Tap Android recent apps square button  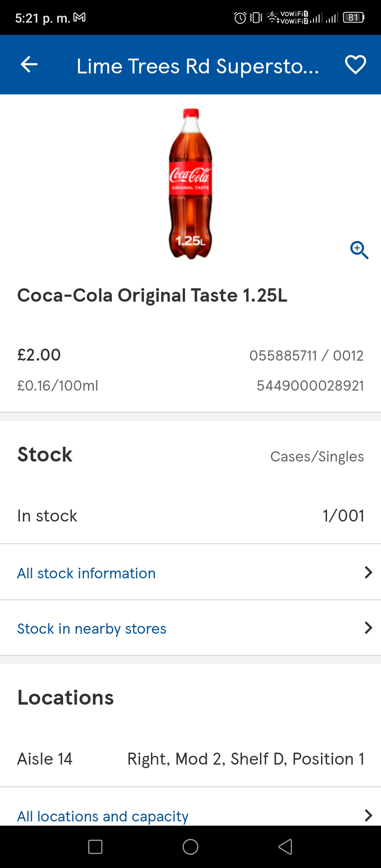pos(95,847)
